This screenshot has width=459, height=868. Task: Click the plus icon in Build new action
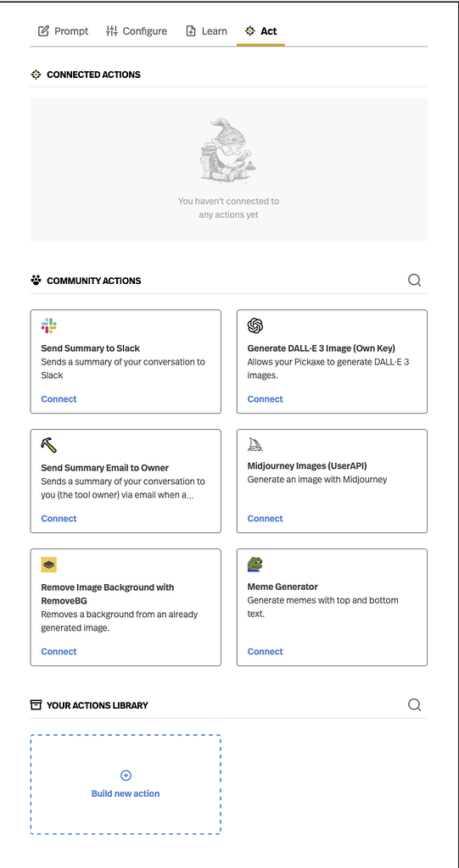point(126,776)
